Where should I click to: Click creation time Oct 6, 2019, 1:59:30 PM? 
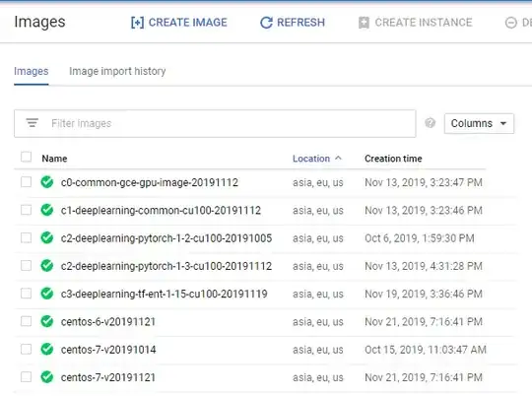pyautogui.click(x=420, y=238)
